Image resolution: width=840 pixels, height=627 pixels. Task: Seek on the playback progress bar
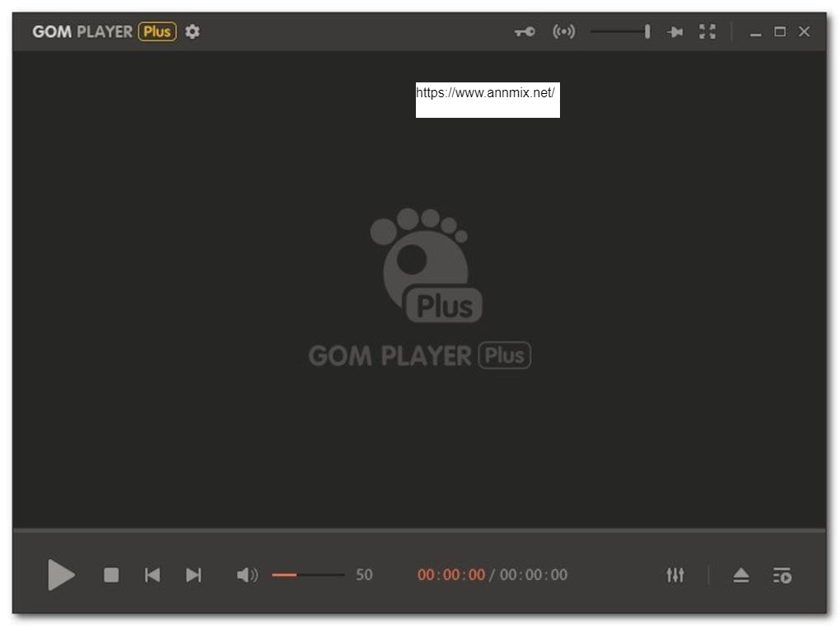click(419, 530)
